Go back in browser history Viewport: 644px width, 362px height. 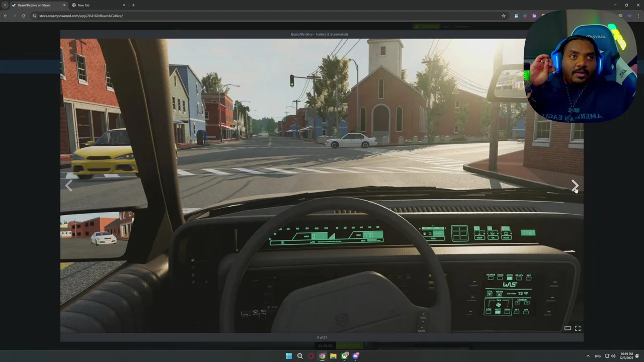point(6,16)
